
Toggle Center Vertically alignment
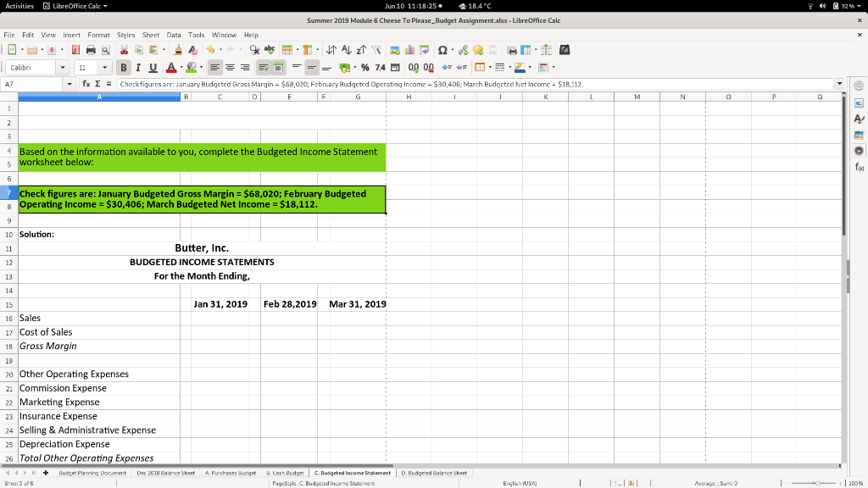312,68
